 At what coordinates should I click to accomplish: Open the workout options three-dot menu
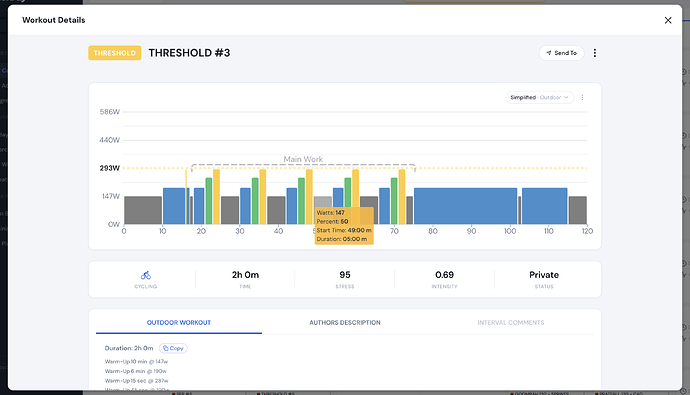coord(595,53)
